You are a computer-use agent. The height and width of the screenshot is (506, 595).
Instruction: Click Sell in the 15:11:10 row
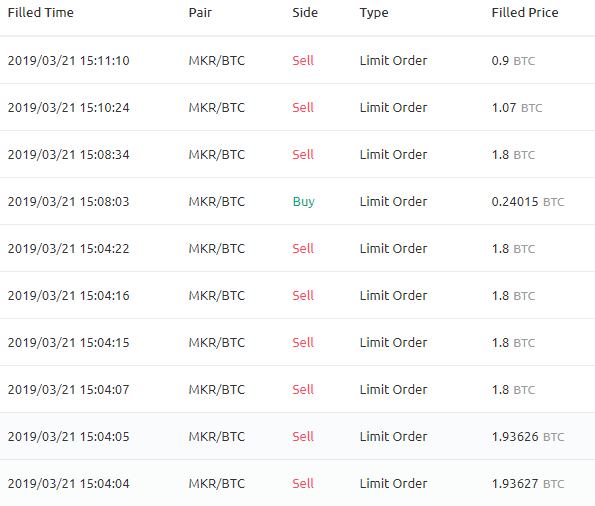303,61
